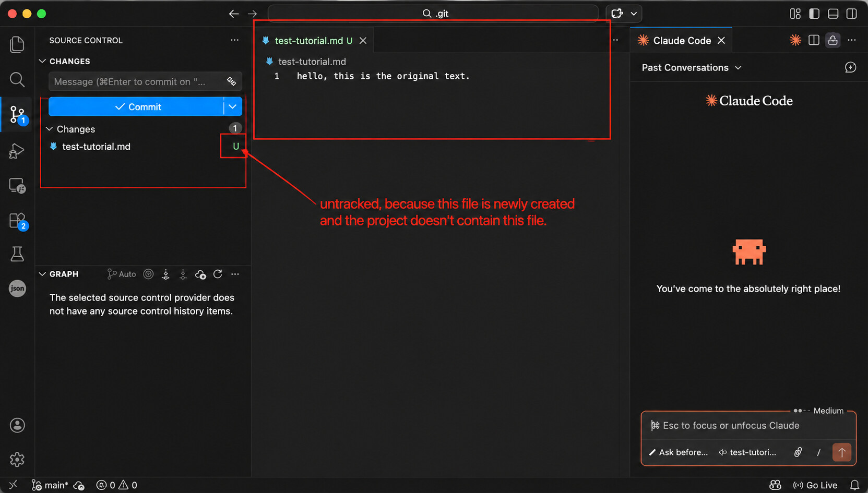
Task: Publish to cloud from status bar
Action: click(x=79, y=485)
